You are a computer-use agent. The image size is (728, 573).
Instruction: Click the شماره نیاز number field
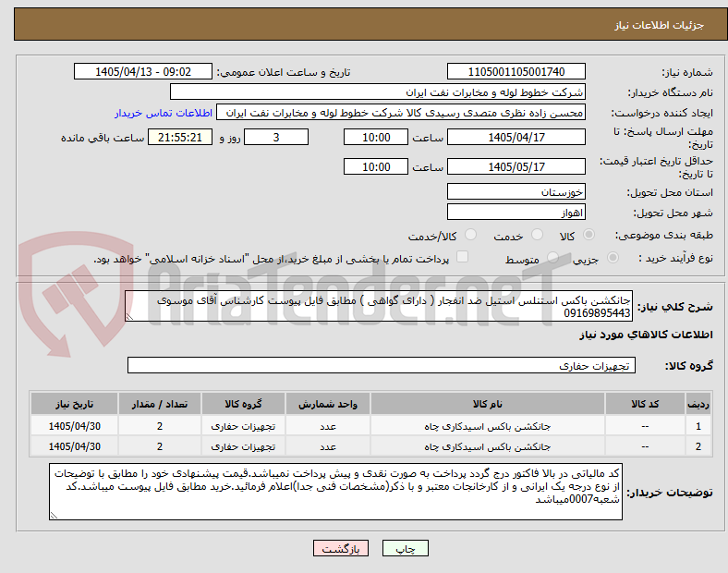click(516, 71)
